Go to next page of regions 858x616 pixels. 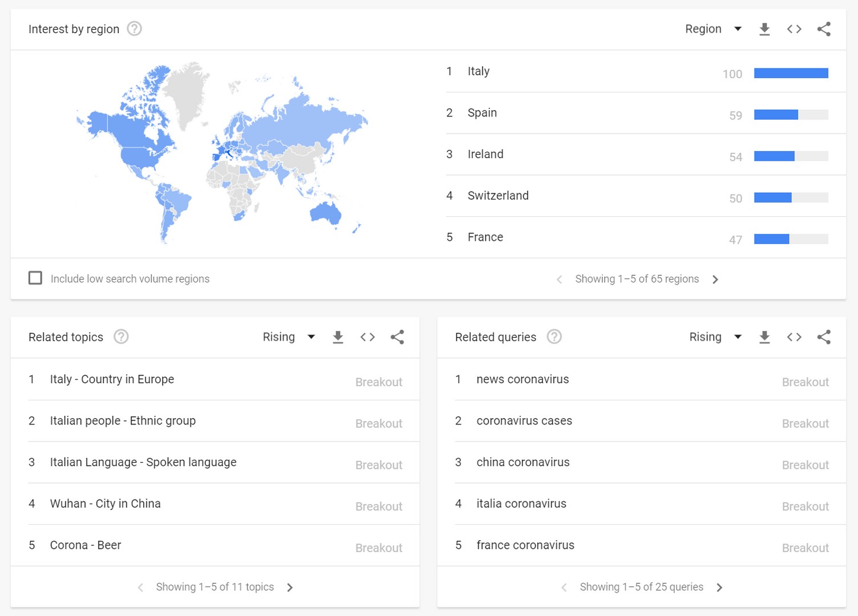coord(715,279)
